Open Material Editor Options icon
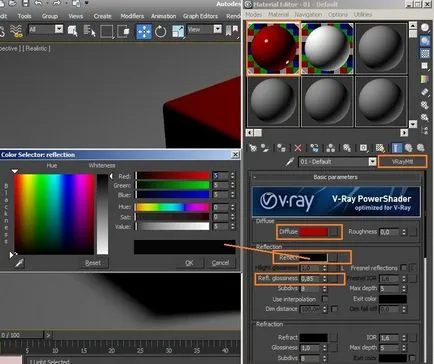 (x=425, y=105)
